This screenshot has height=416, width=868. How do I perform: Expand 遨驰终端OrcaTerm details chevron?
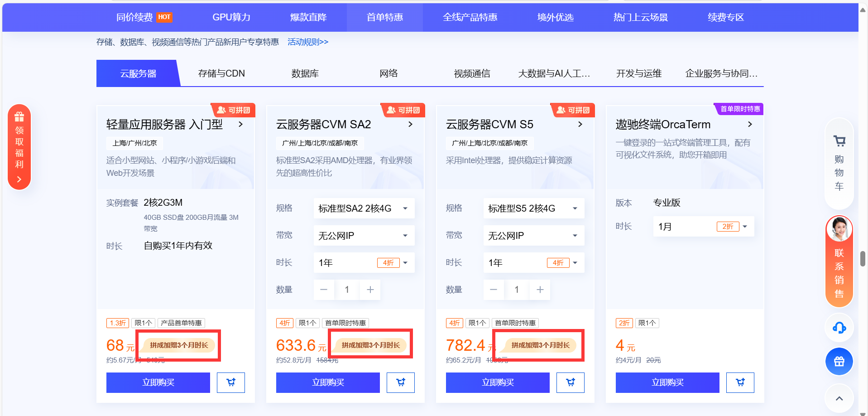[750, 124]
